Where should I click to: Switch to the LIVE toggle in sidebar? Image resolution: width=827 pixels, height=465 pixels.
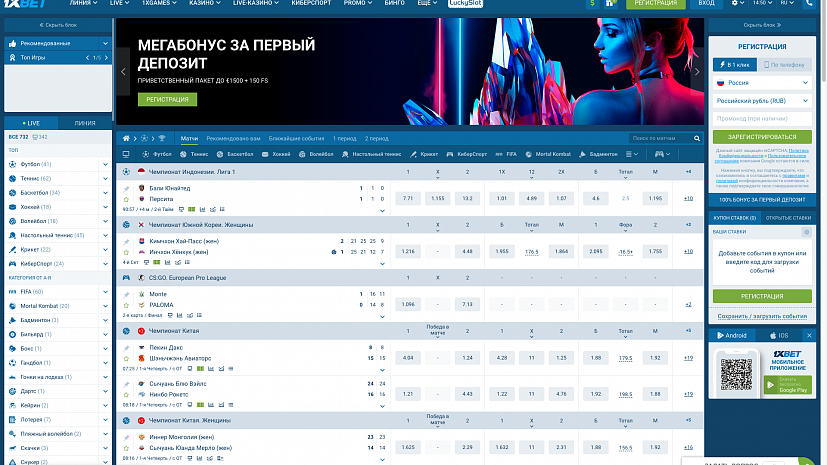29,122
